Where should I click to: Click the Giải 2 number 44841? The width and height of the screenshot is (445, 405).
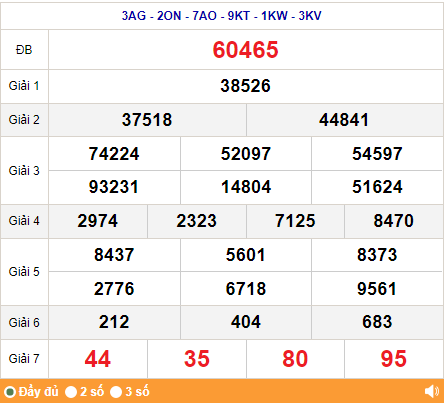coord(344,120)
